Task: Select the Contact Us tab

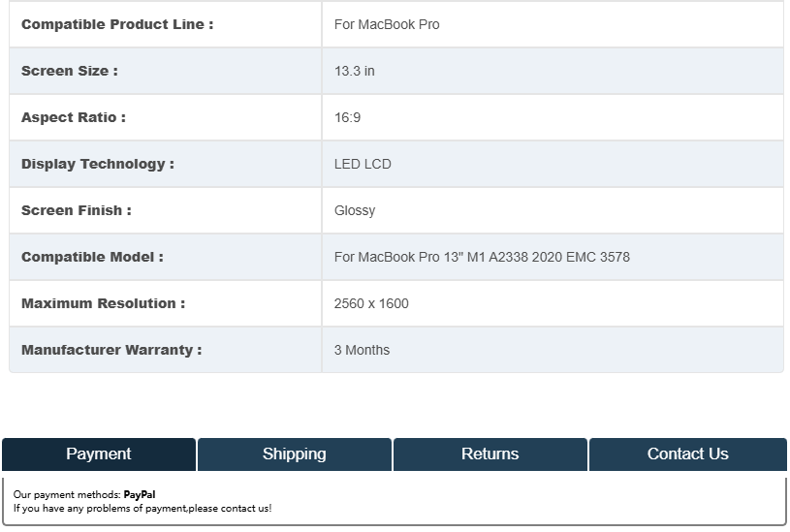Action: (x=687, y=454)
